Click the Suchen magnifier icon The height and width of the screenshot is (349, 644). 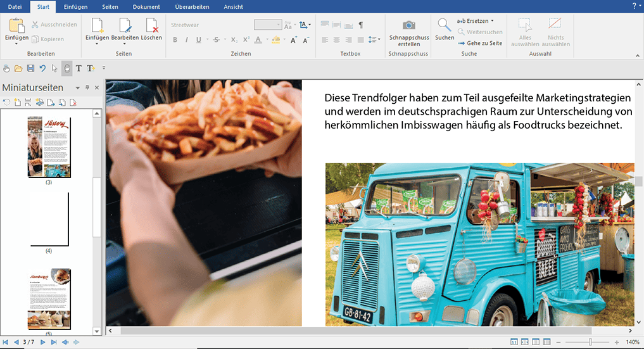point(445,25)
